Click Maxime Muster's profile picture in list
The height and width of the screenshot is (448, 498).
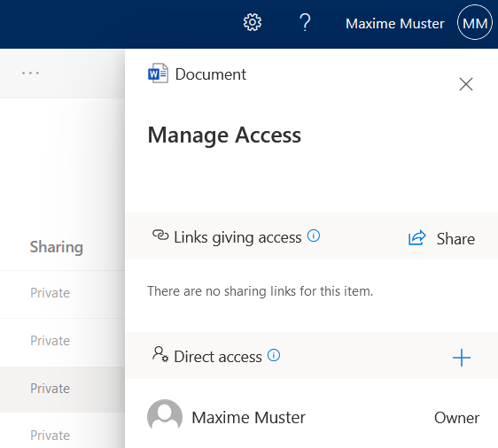(165, 415)
